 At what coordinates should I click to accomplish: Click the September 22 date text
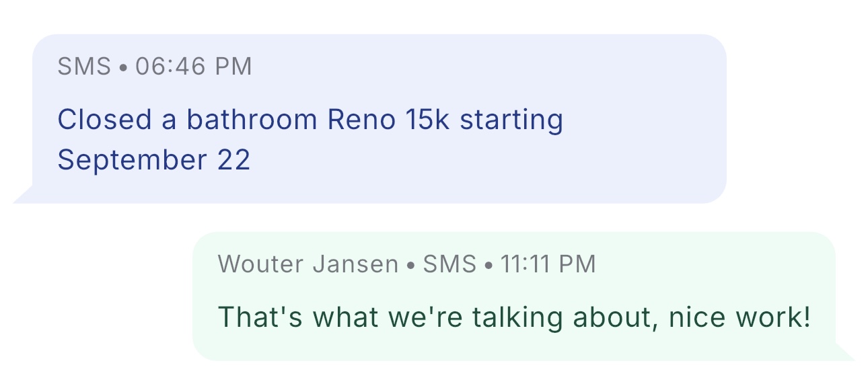click(153, 160)
